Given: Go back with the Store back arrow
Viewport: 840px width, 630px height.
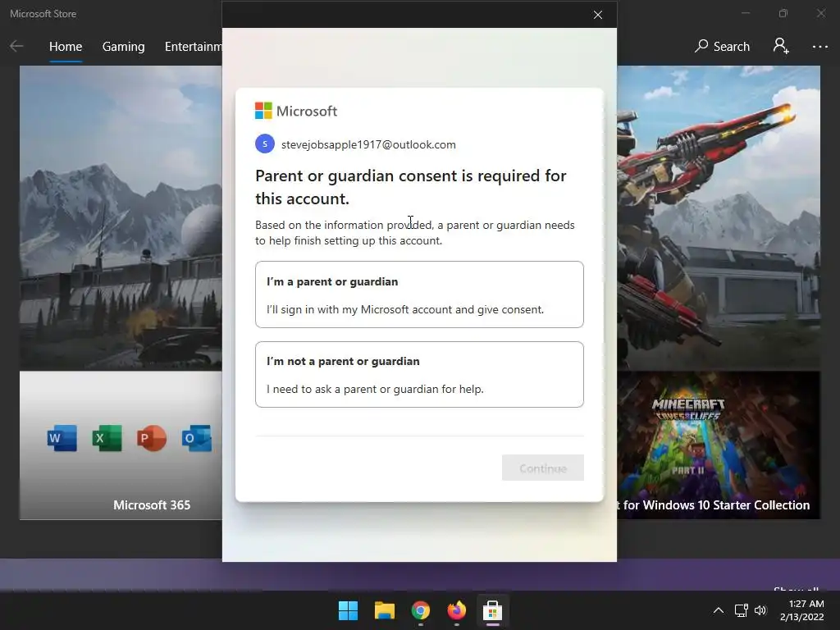Looking at the screenshot, I should [x=16, y=46].
